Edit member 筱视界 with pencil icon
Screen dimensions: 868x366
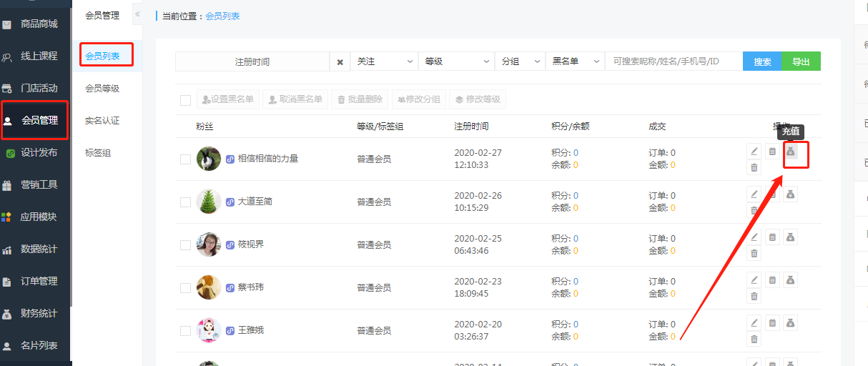(x=754, y=237)
